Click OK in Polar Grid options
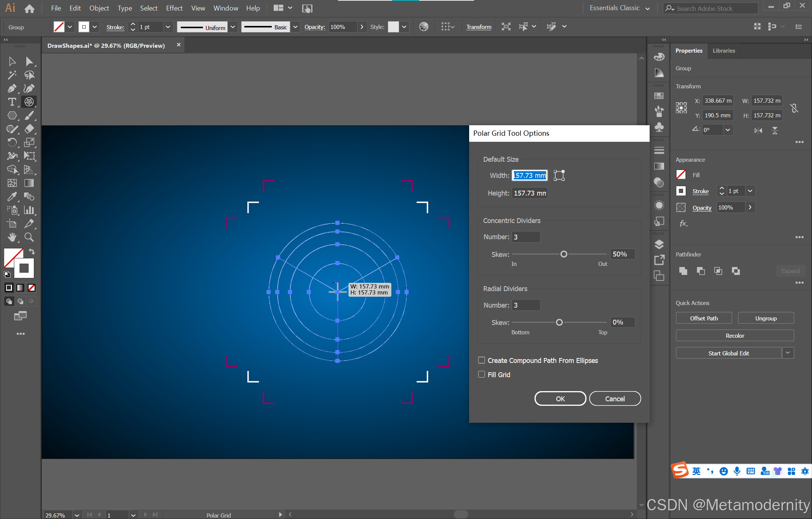Image resolution: width=812 pixels, height=519 pixels. 560,399
